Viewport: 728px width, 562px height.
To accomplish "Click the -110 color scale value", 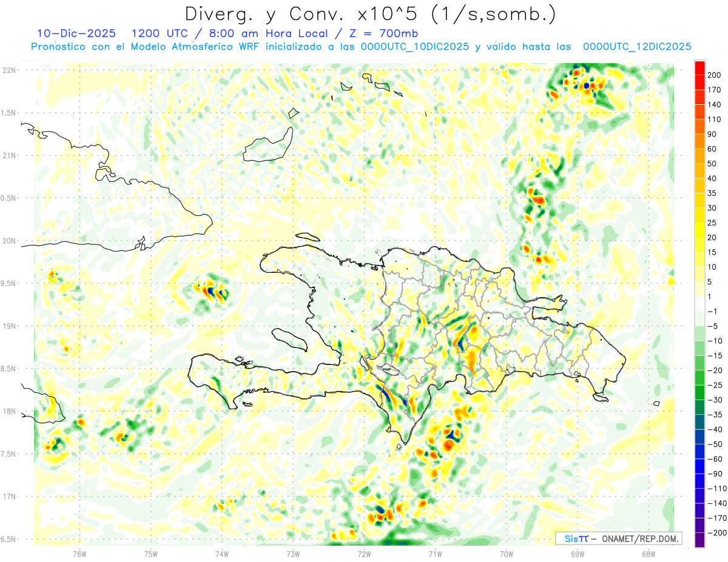I will click(718, 489).
